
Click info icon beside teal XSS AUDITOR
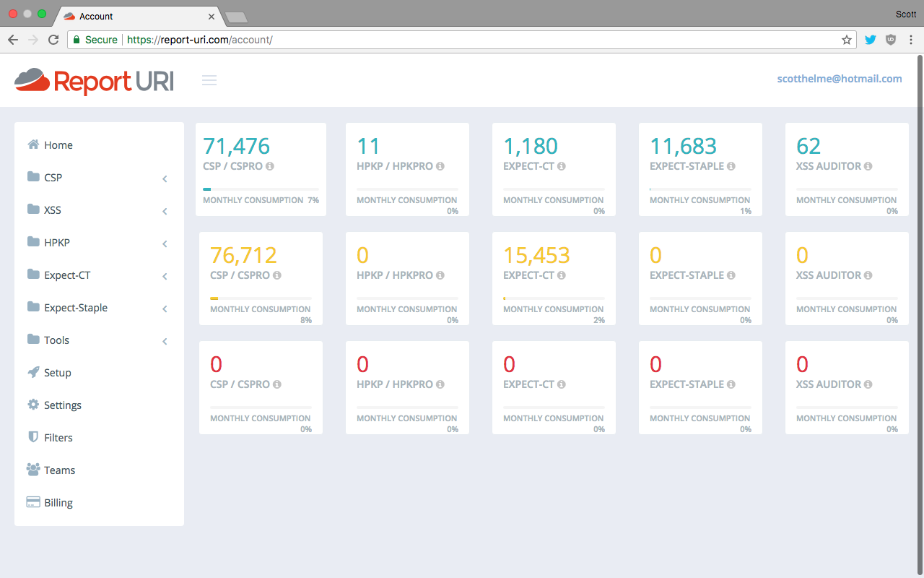868,166
